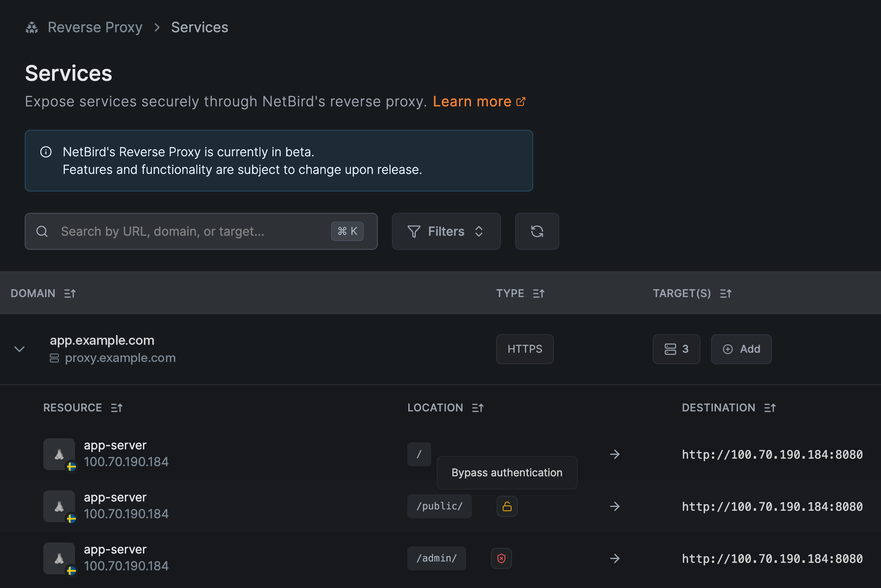Click the orange unlock bypass-auth icon
881x588 pixels.
(507, 506)
